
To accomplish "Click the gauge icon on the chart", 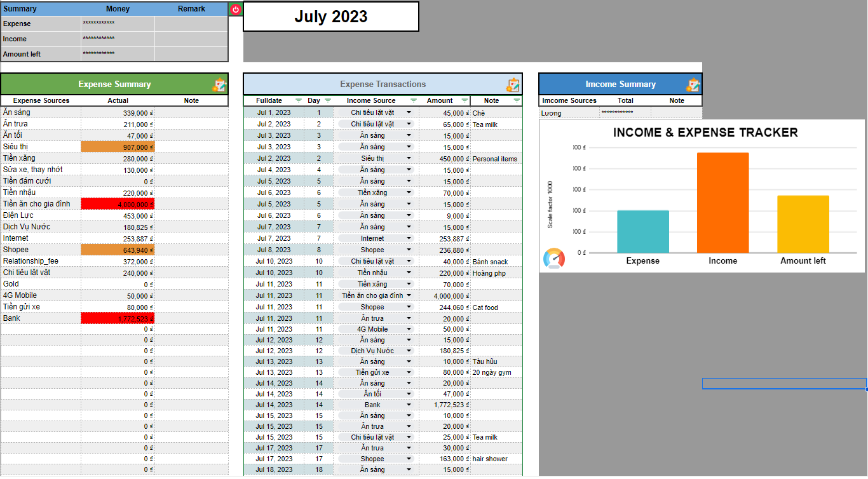I will pyautogui.click(x=554, y=259).
